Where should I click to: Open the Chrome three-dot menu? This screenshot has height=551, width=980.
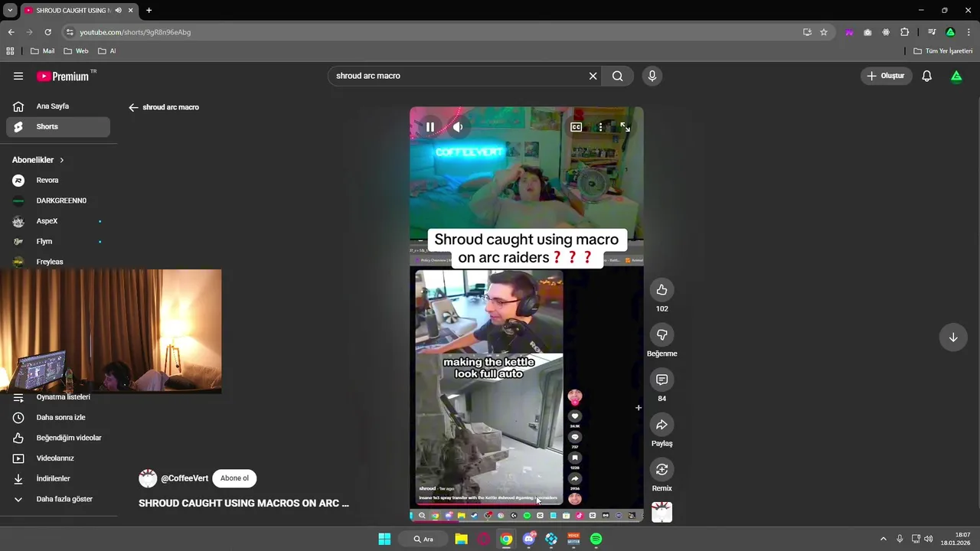pos(969,32)
